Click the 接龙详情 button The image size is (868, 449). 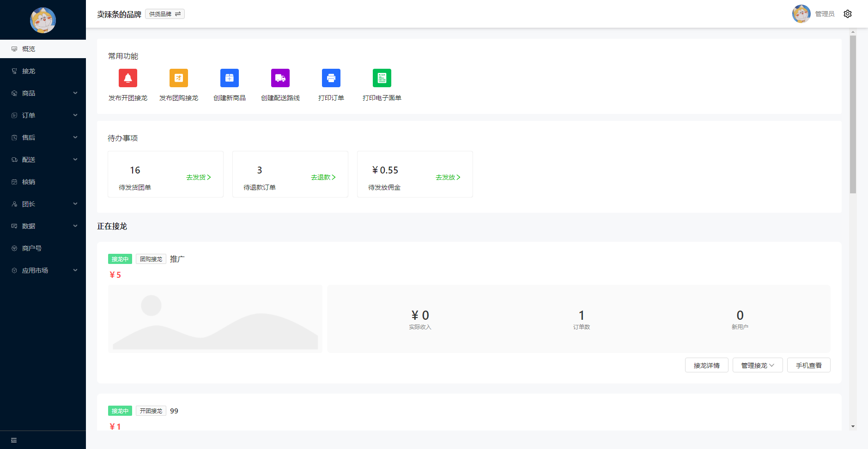tap(707, 365)
